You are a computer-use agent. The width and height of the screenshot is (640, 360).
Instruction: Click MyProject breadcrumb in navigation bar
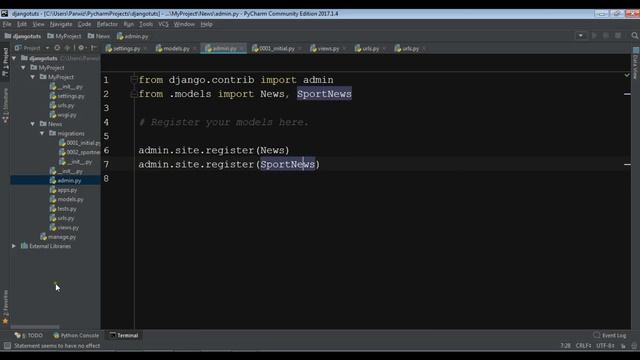coord(64,36)
